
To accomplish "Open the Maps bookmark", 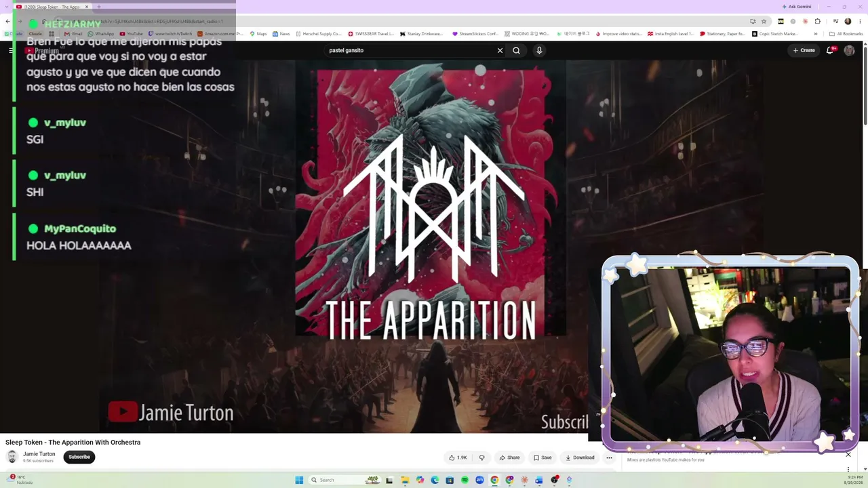I will coord(258,34).
